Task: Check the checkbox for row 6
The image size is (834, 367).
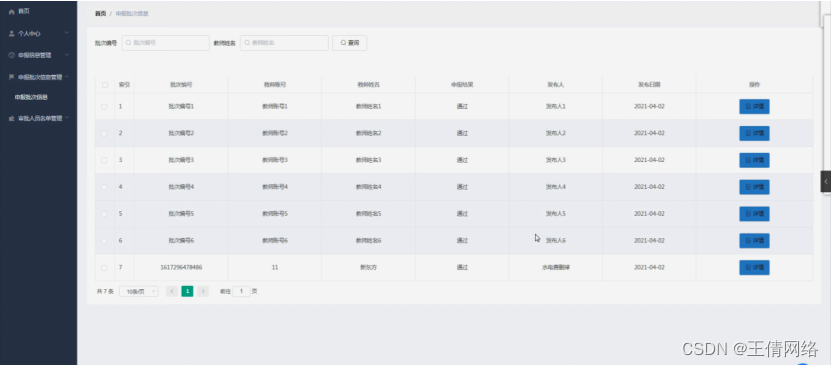Action: click(x=104, y=240)
